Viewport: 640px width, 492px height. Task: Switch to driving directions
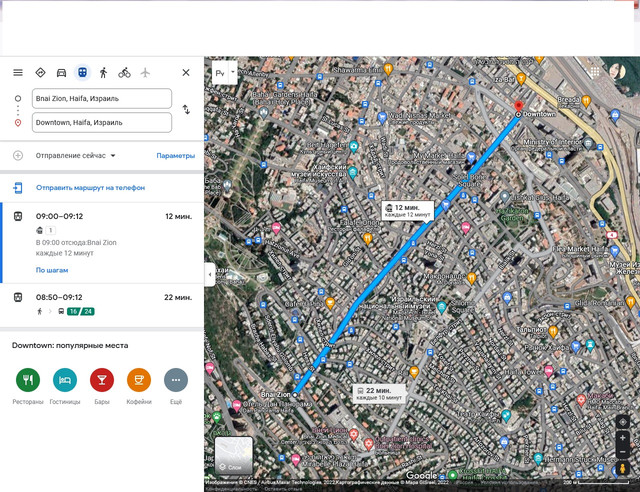(61, 73)
